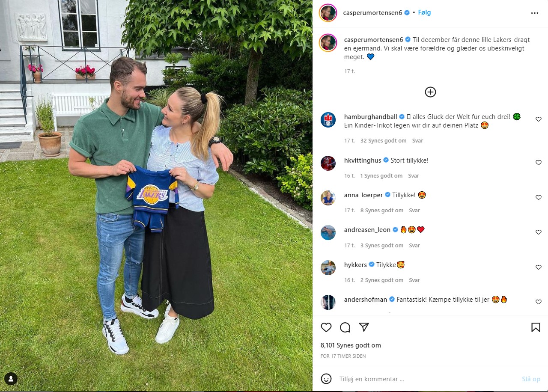Open casperumortensen6 header profile picture
Image resolution: width=548 pixels, height=392 pixels.
tap(328, 13)
